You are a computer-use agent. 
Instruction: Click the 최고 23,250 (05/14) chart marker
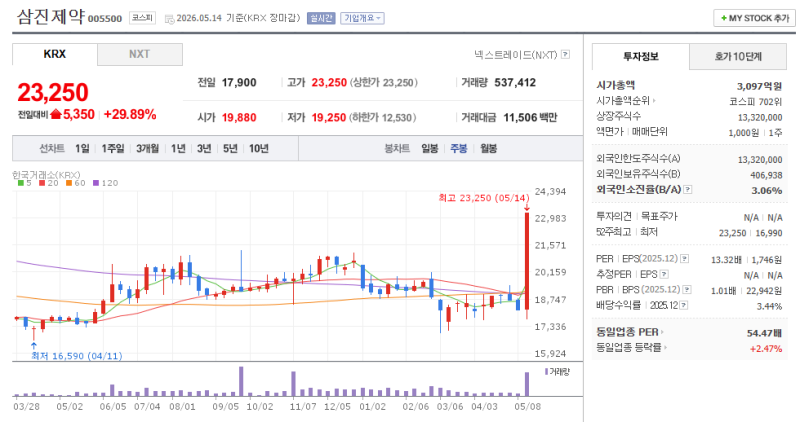point(484,198)
